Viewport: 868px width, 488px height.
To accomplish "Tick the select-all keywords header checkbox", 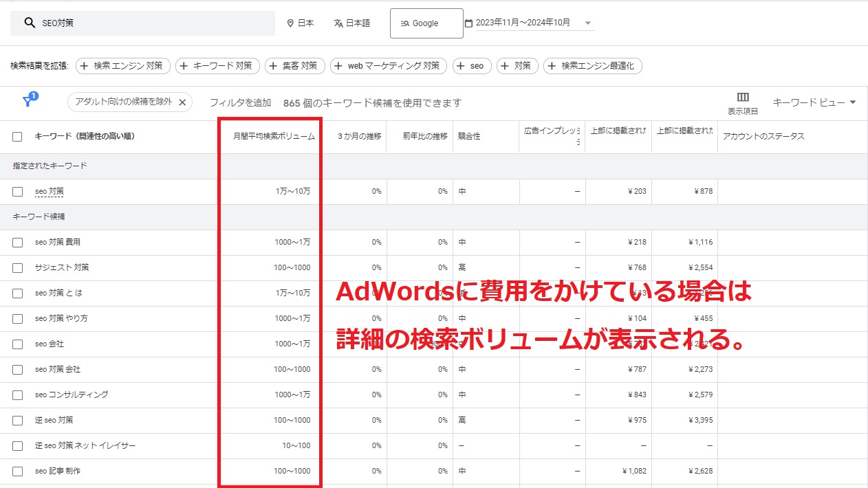I will tap(17, 137).
